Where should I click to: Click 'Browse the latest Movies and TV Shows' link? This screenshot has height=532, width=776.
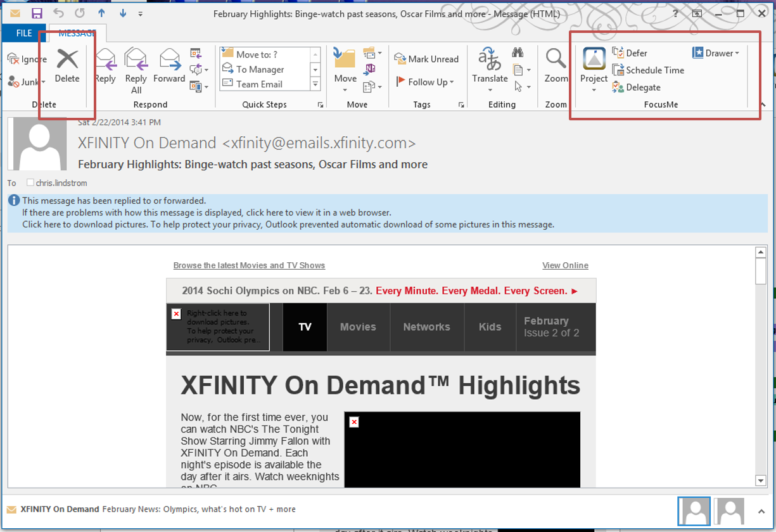pos(249,265)
